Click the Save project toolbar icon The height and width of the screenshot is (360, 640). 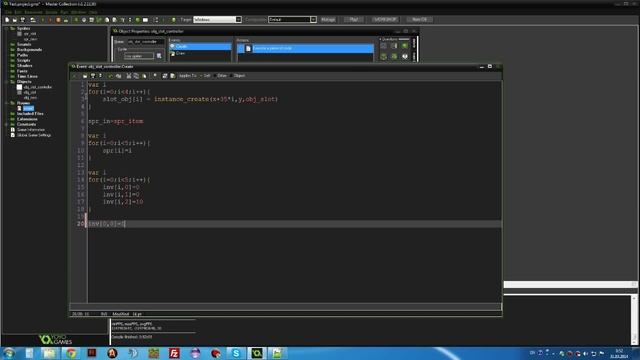23,20
